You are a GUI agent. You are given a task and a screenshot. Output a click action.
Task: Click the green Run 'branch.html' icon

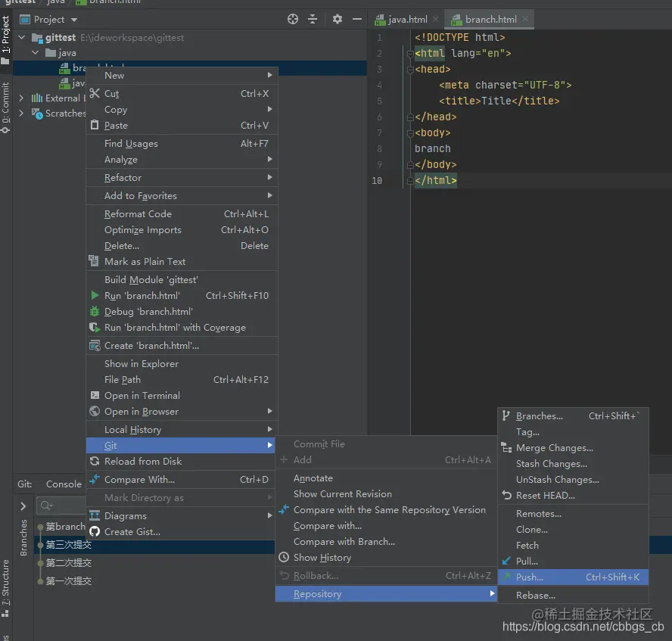click(x=95, y=295)
